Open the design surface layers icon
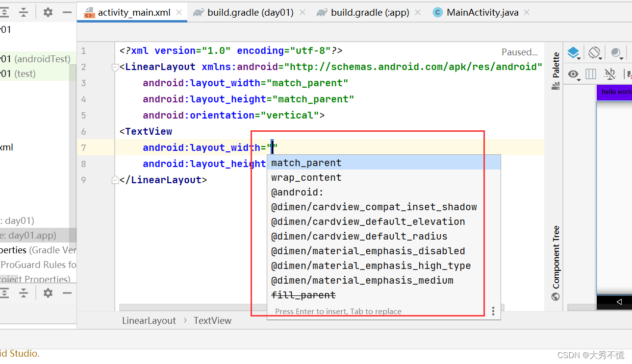 tap(574, 52)
